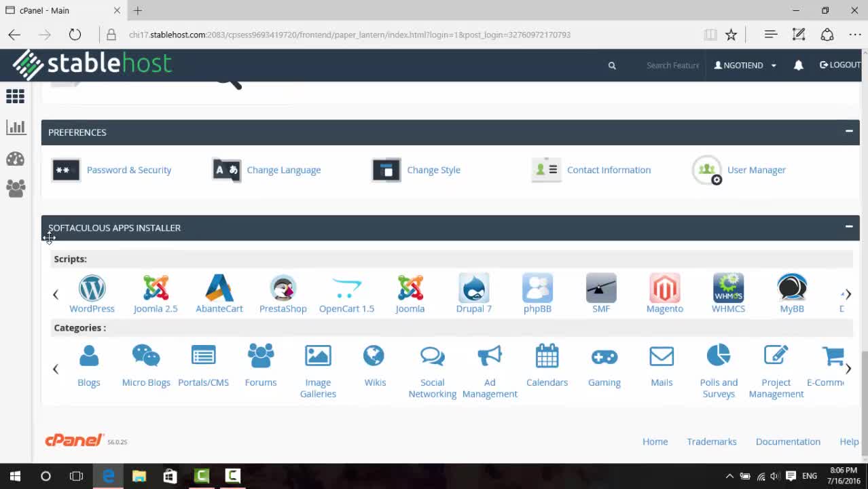This screenshot has height=489, width=868.
Task: Show next scripts with right arrow
Action: coord(848,294)
